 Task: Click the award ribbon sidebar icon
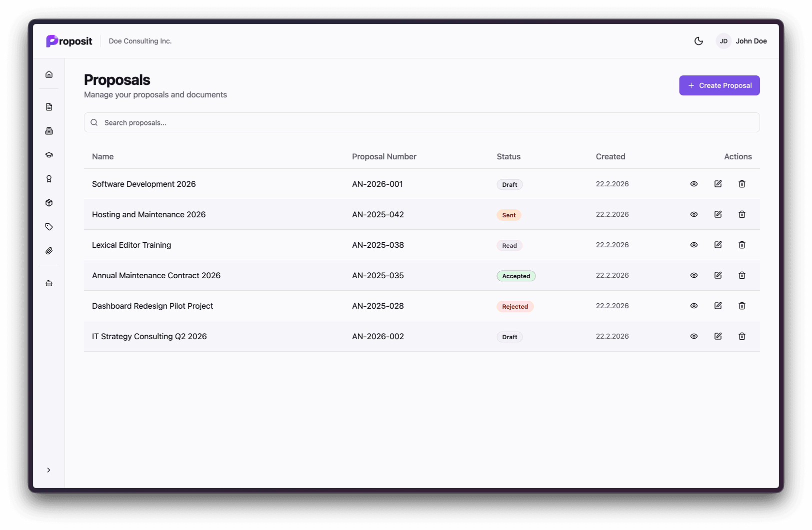tap(49, 179)
